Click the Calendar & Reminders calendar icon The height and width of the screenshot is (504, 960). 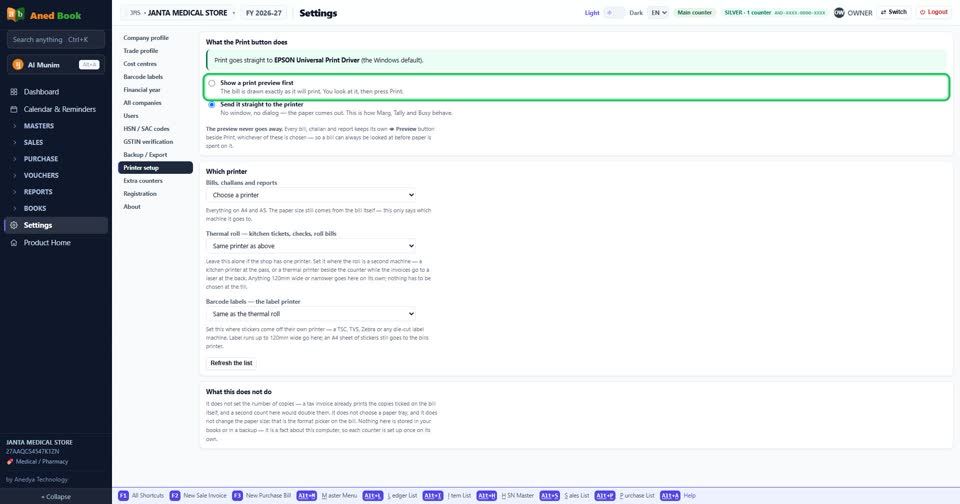coord(13,109)
